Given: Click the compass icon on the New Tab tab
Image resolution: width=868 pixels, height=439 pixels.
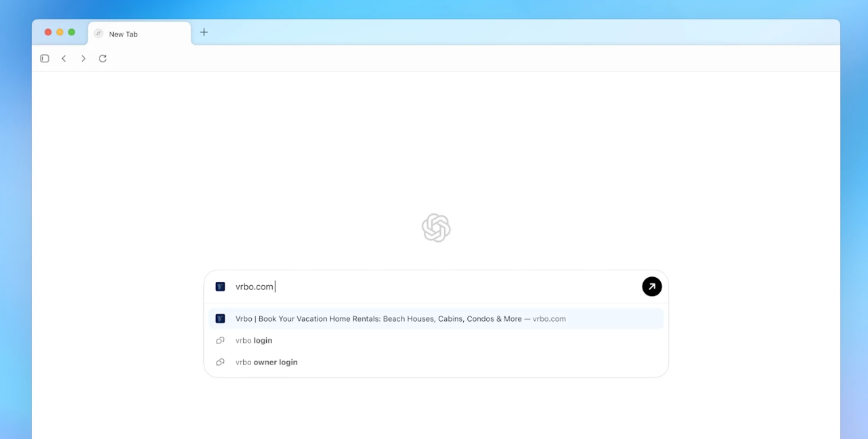Looking at the screenshot, I should (99, 34).
